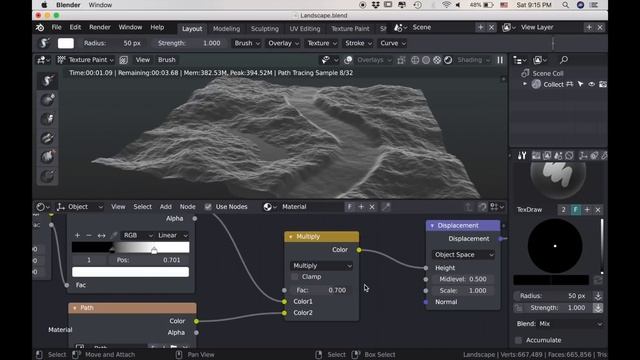Screen dimensions: 640x360
Task: Switch to LookDev shading mode
Action: pyautogui.click(x=437, y=60)
